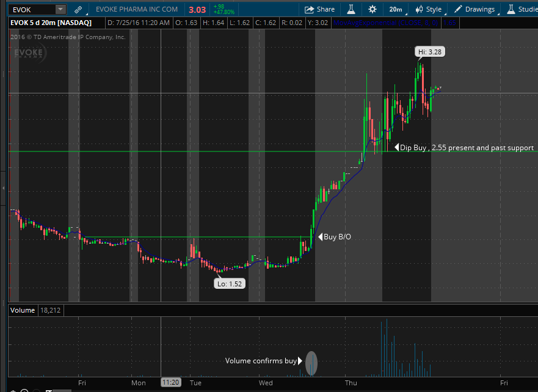Click the low value L: 1.62
Viewport: 538px width, 392px height.
click(x=240, y=23)
